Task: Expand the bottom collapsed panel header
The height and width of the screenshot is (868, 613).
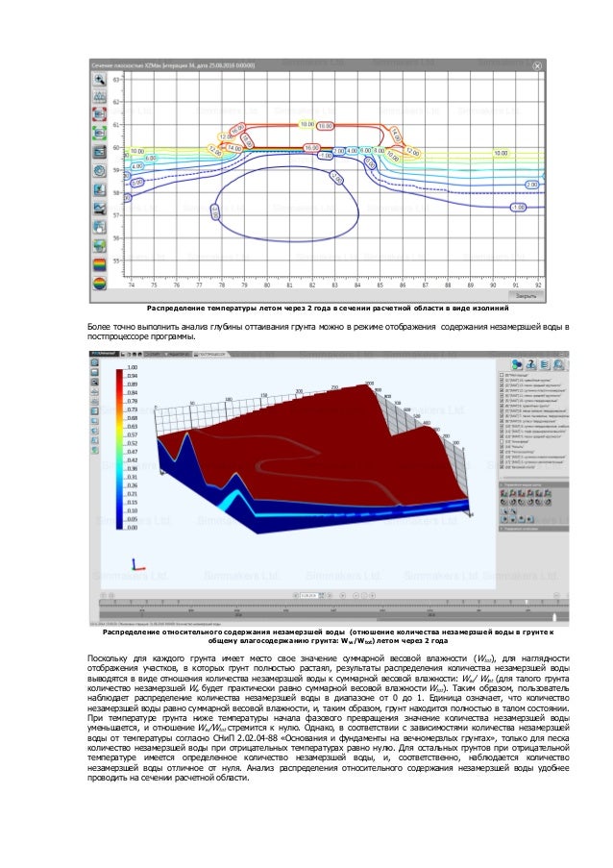Action: [x=533, y=529]
